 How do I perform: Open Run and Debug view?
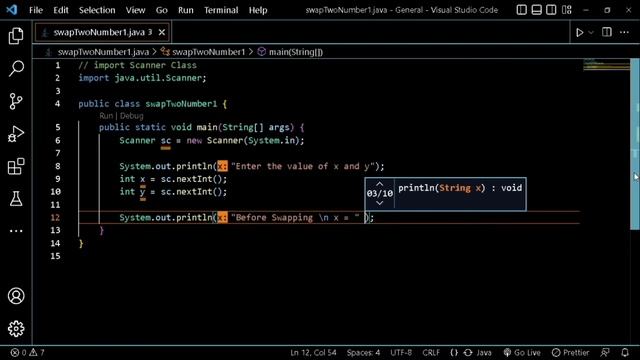coord(16,133)
